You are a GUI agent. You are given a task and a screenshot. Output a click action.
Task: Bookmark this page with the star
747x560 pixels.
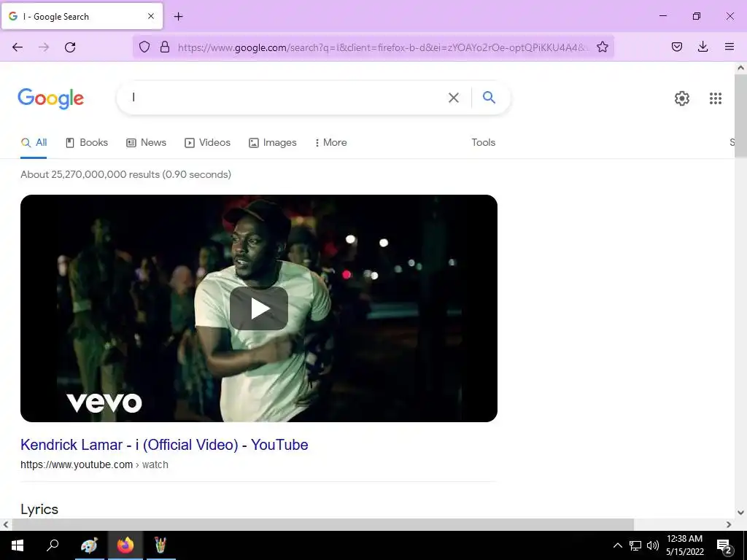(x=602, y=47)
